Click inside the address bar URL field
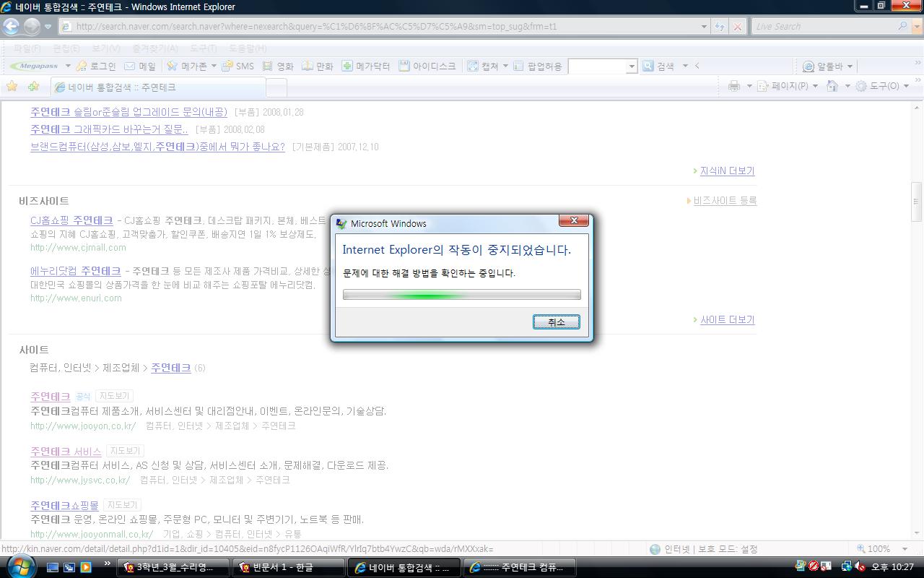Screen dimensions: 924x578 point(379,27)
